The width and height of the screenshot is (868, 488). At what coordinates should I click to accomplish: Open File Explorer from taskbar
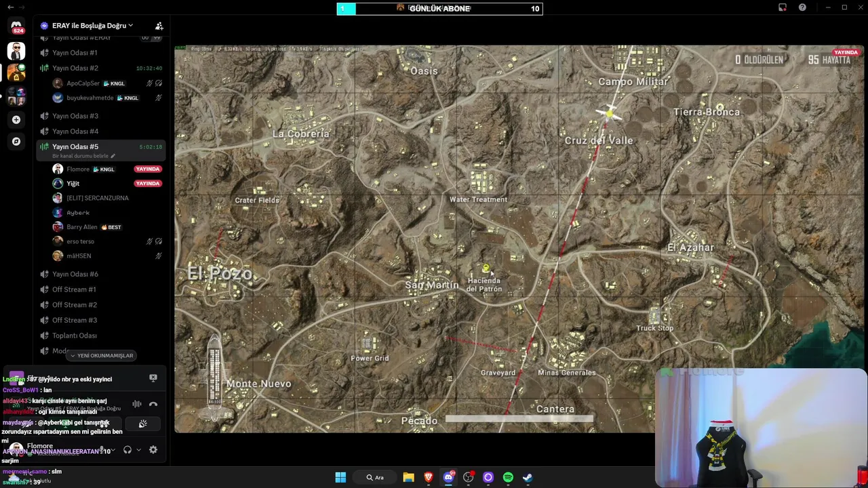[408, 477]
